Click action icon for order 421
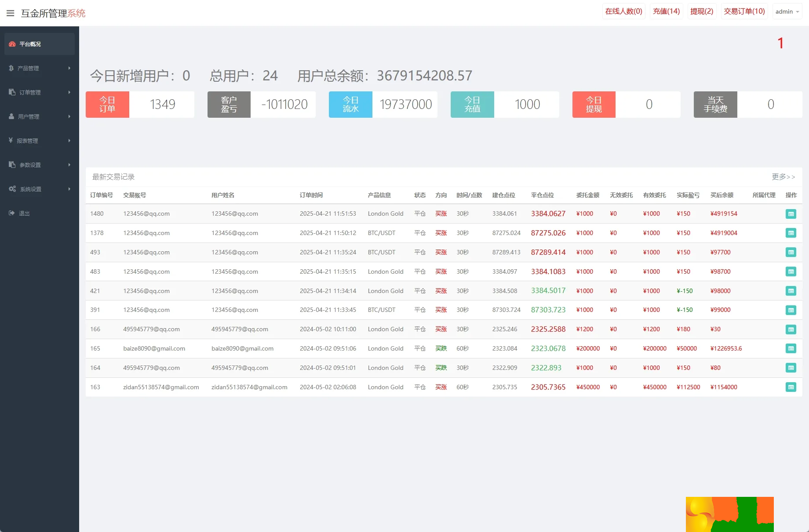Image resolution: width=809 pixels, height=532 pixels. 791,291
